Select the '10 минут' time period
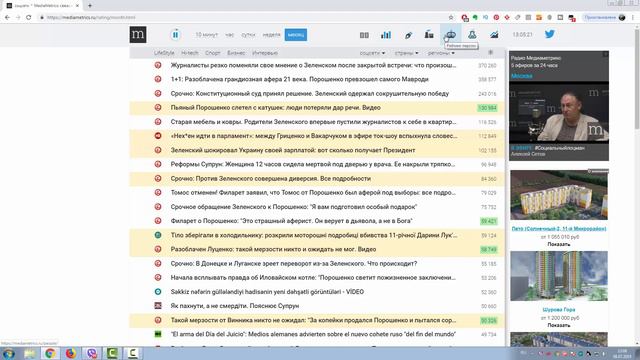Viewport: 640px width, 360px height. click(x=207, y=35)
